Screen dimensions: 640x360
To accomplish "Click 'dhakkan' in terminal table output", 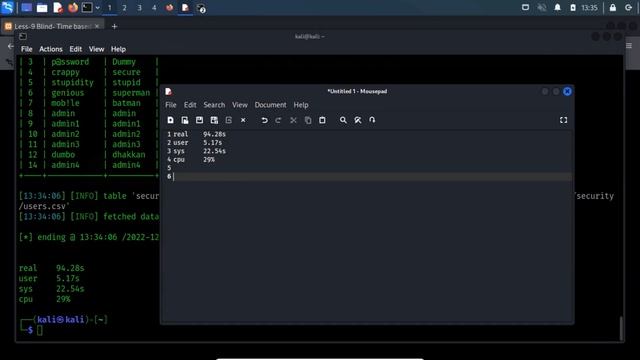I will 129,155.
